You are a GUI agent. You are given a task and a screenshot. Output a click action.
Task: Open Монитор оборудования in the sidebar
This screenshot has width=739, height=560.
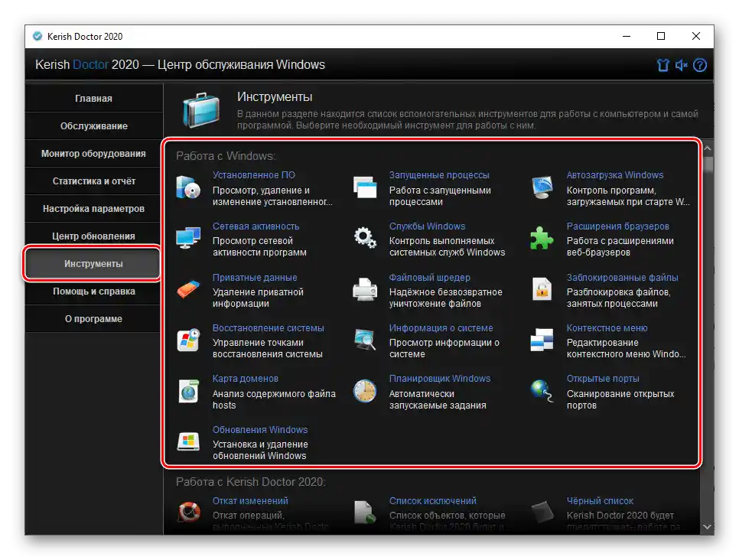(x=93, y=154)
